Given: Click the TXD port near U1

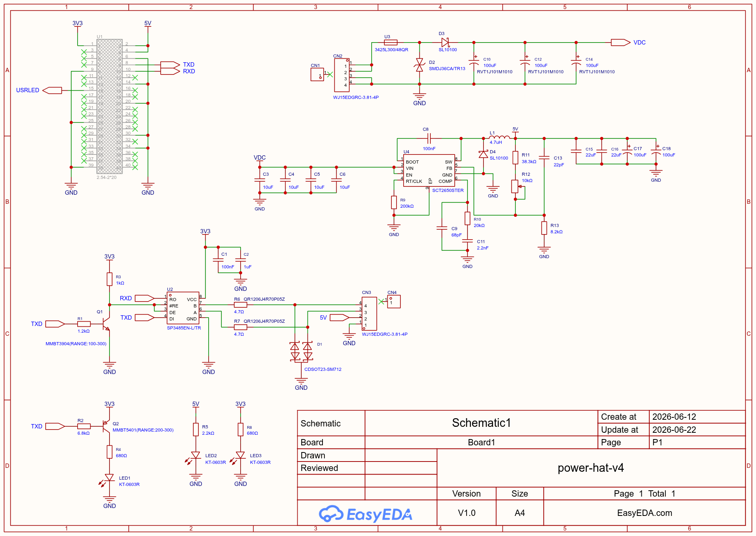Looking at the screenshot, I should [x=170, y=65].
